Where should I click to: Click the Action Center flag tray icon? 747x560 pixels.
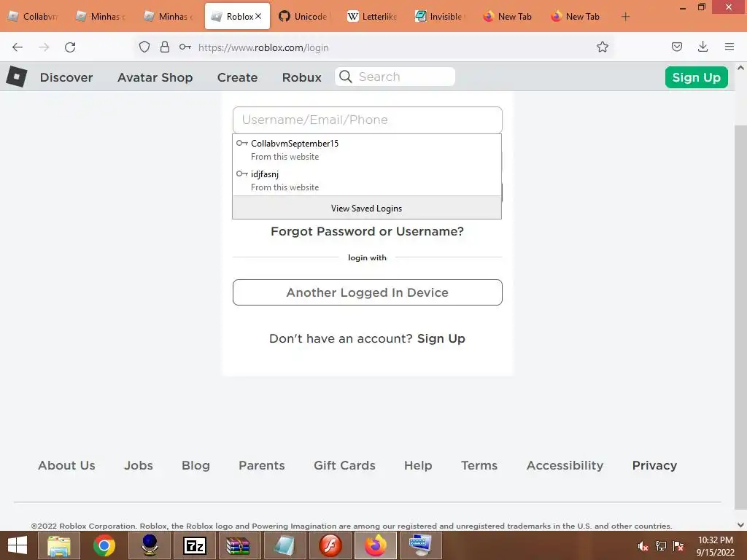(678, 546)
